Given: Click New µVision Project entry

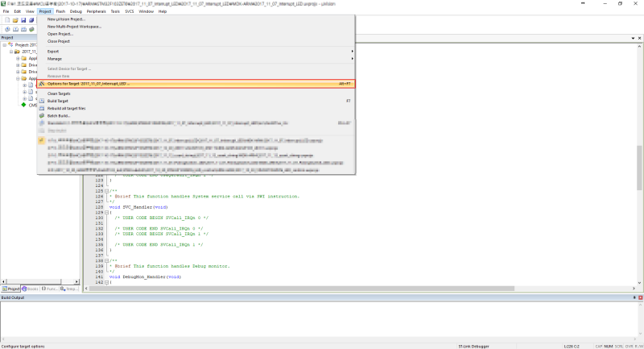Looking at the screenshot, I should (x=69, y=19).
